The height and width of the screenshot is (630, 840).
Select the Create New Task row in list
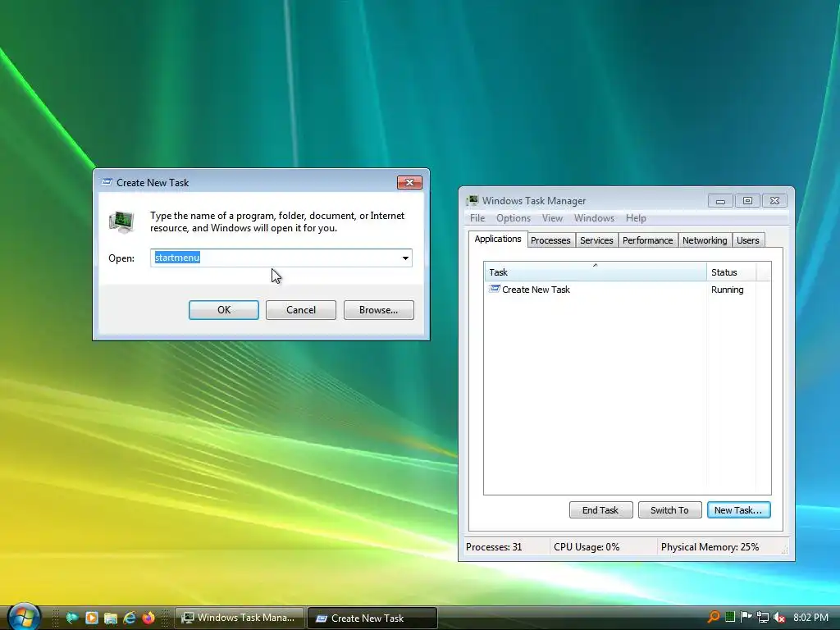click(627, 290)
